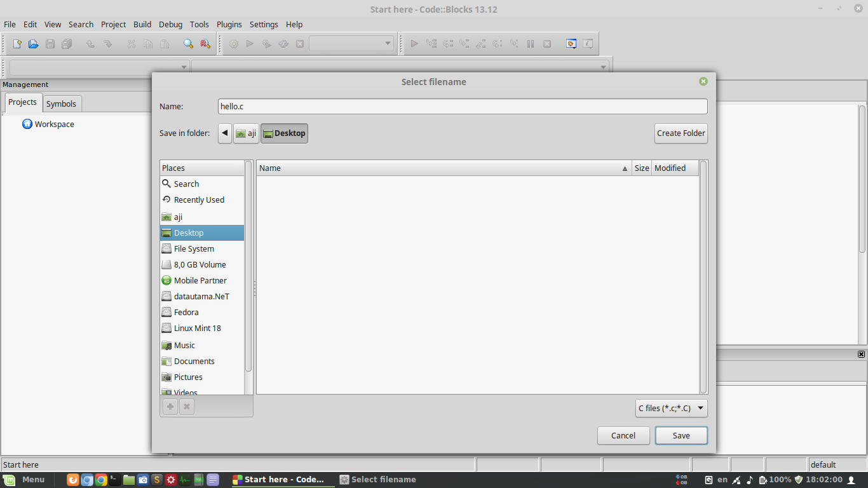Click the Debug/Continue play icon

[414, 44]
